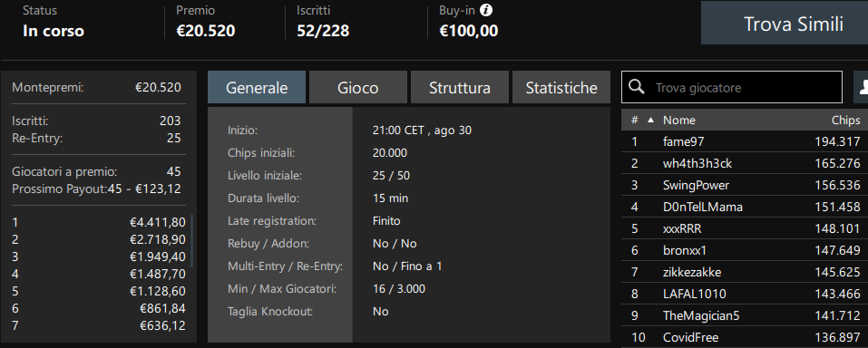Select player D0nTelLMama row
This screenshot has width=868, height=348.
(745, 207)
